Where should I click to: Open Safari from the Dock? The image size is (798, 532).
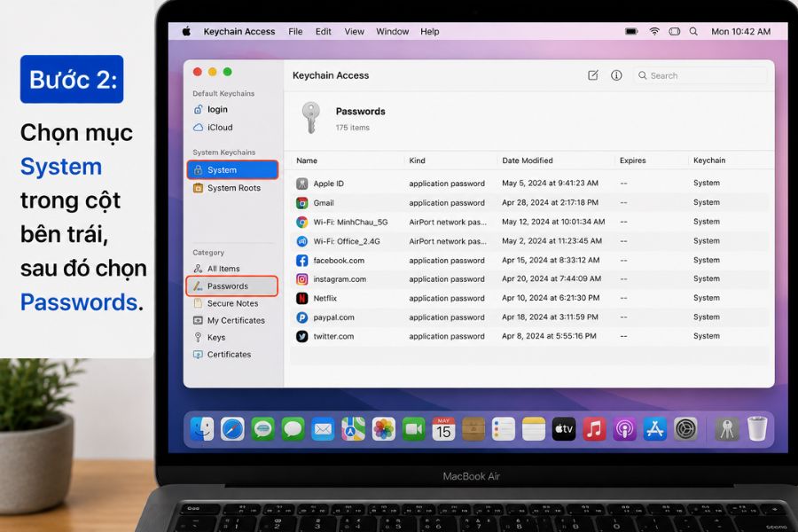(232, 428)
